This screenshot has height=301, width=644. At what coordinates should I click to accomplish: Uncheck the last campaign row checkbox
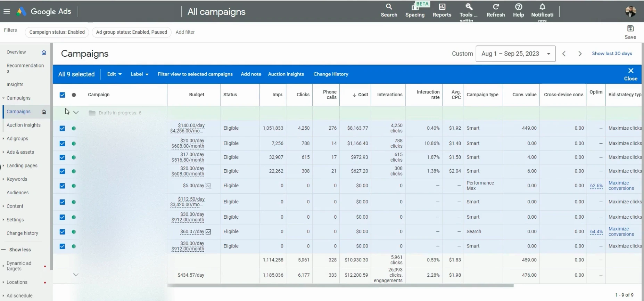point(62,246)
